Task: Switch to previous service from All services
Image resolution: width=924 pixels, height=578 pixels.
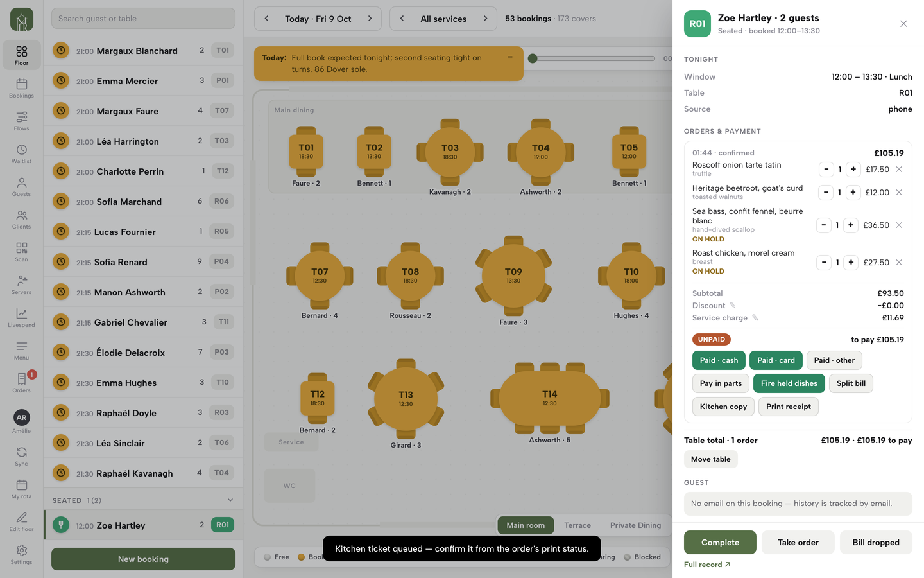Action: pyautogui.click(x=402, y=19)
